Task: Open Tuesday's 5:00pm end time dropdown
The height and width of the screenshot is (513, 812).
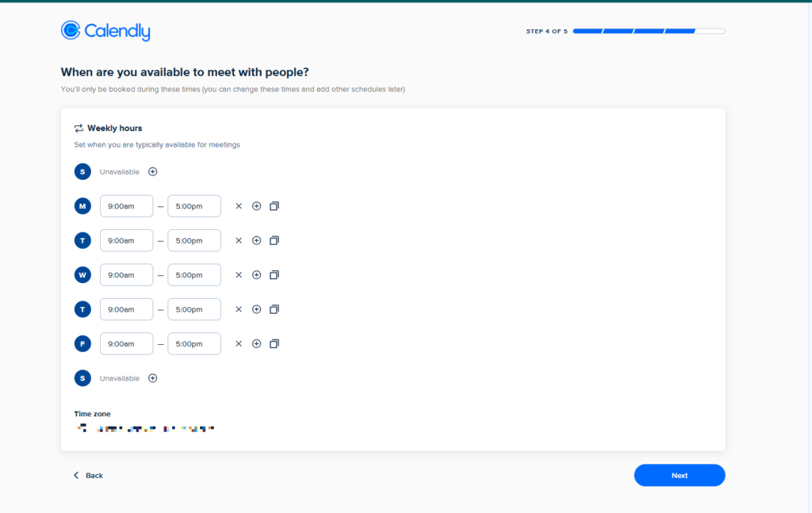Action: pos(194,240)
